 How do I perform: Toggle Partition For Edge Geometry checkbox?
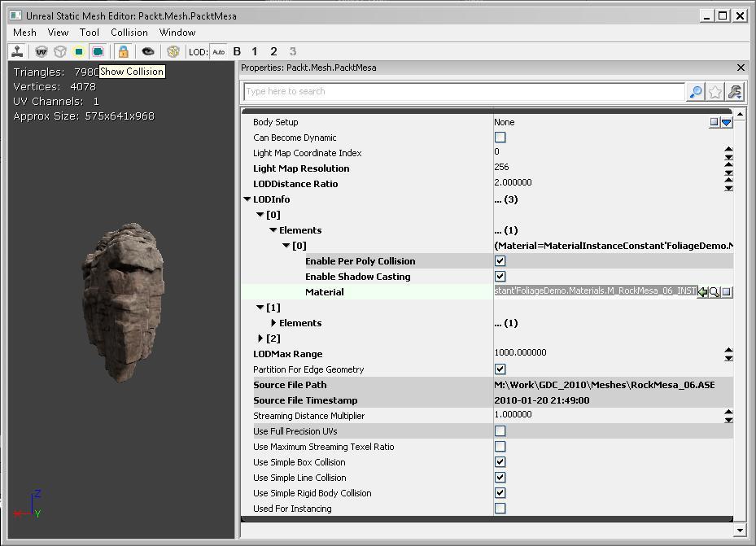[x=500, y=369]
